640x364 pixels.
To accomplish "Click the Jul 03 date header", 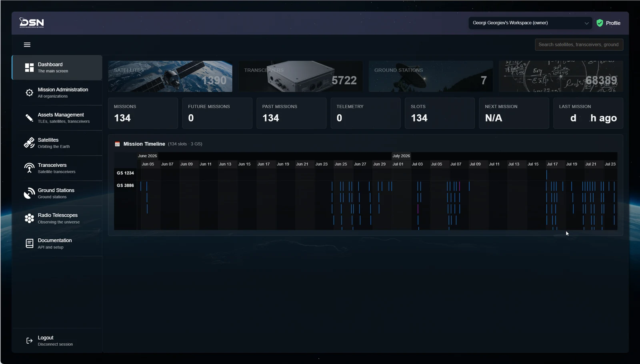I will tap(417, 164).
